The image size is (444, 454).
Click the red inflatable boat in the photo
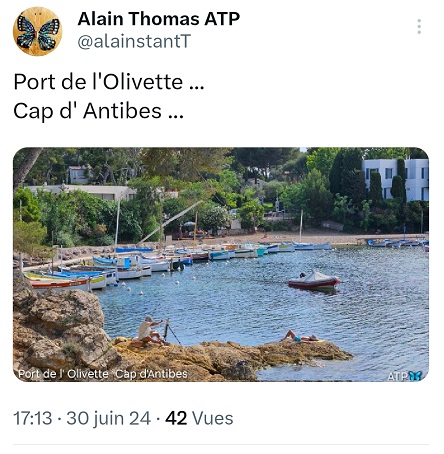[x=314, y=281]
